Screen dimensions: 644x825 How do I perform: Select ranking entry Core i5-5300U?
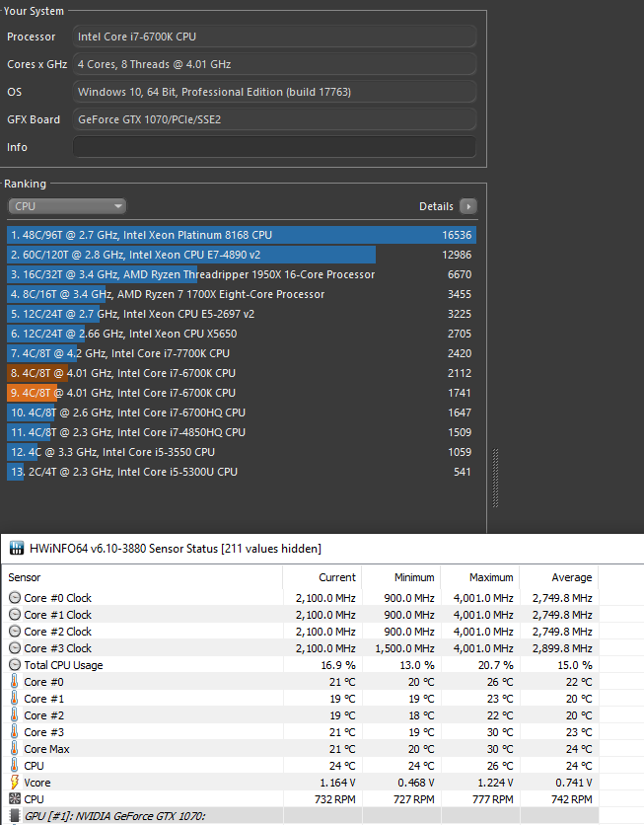pyautogui.click(x=242, y=472)
